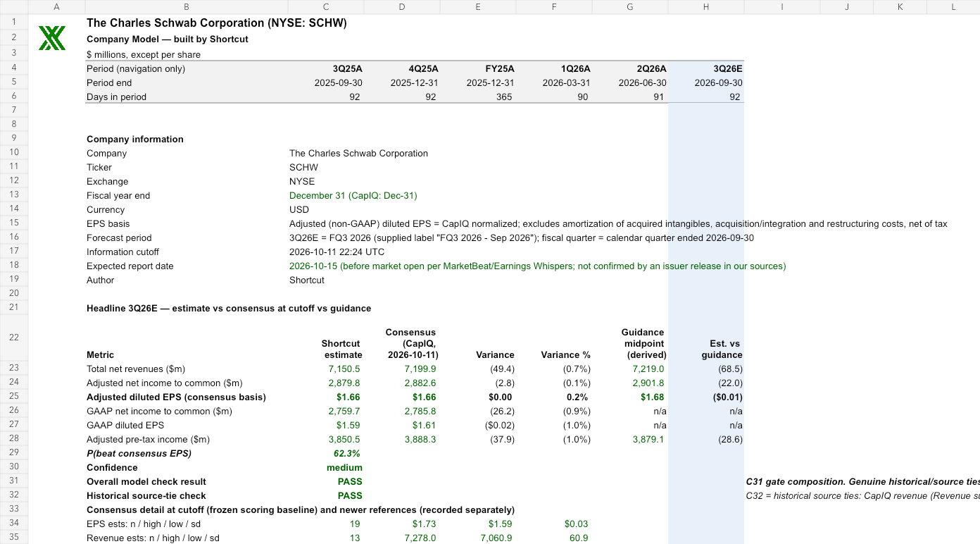Select adjusted pre-tax guidance midpoint 3,879.1
Screen dimensions: 980x544
click(648, 439)
